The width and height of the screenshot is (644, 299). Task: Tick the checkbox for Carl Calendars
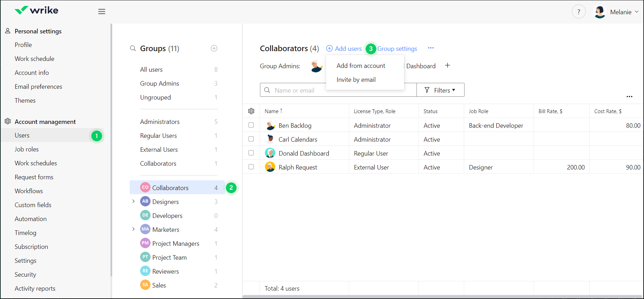point(251,139)
